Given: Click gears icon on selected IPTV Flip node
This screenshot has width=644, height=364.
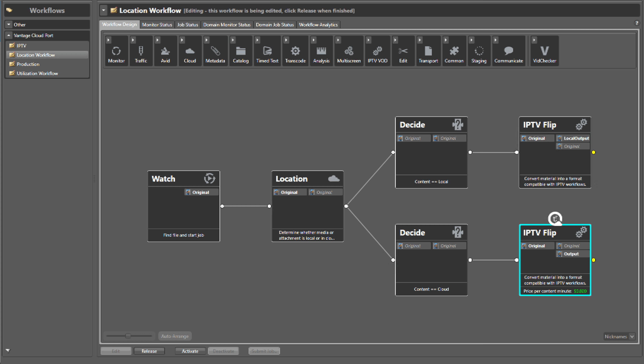Looking at the screenshot, I should point(581,232).
